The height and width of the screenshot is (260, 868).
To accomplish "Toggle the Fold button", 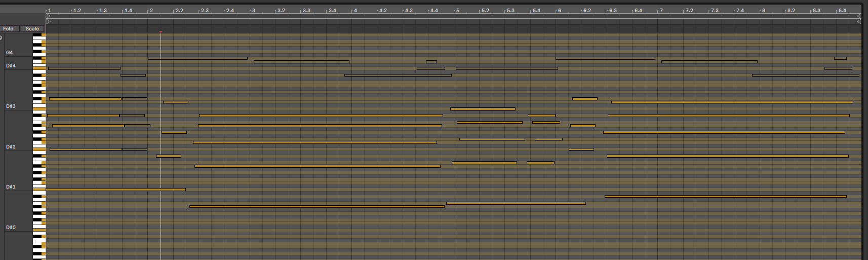I will [10, 29].
